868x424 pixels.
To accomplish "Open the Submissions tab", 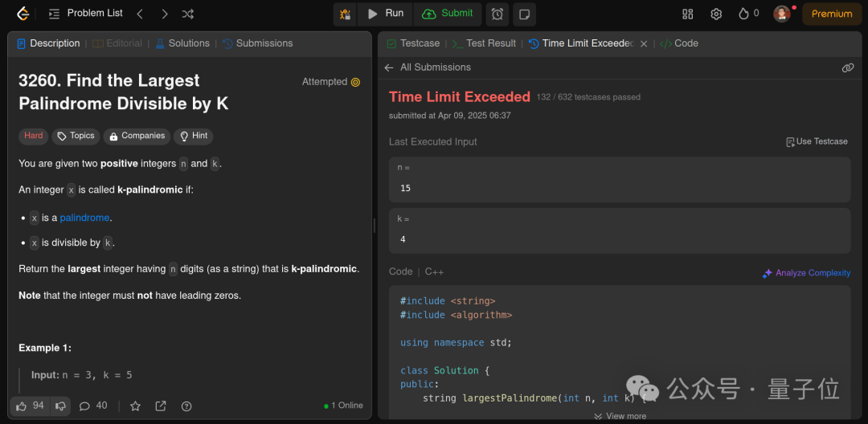I will click(x=258, y=43).
